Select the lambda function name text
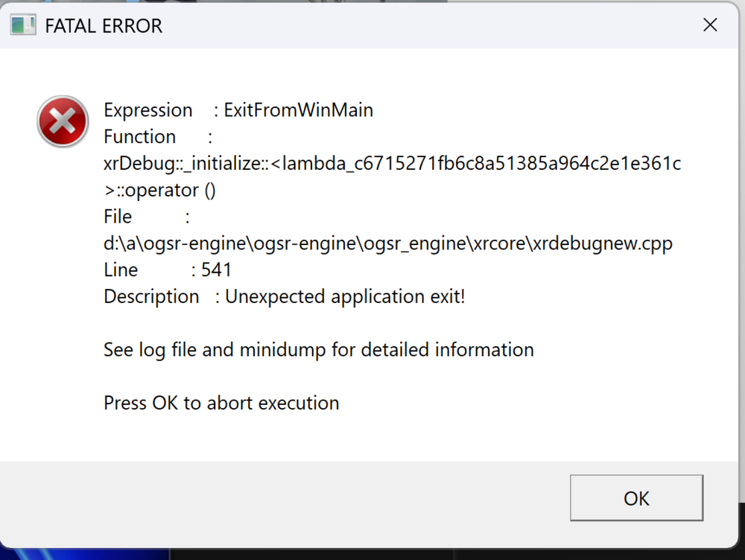Screen dimensions: 745x560 tap(391, 163)
